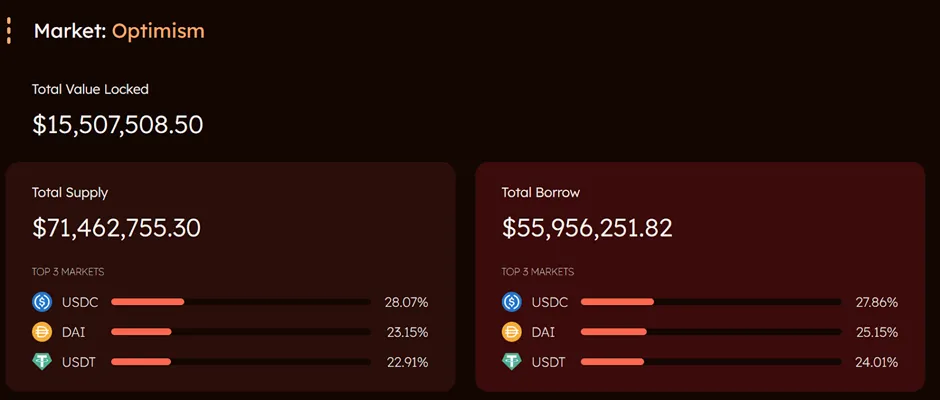
Task: Click the DAI coin icon under Total Borrow
Action: tap(512, 332)
